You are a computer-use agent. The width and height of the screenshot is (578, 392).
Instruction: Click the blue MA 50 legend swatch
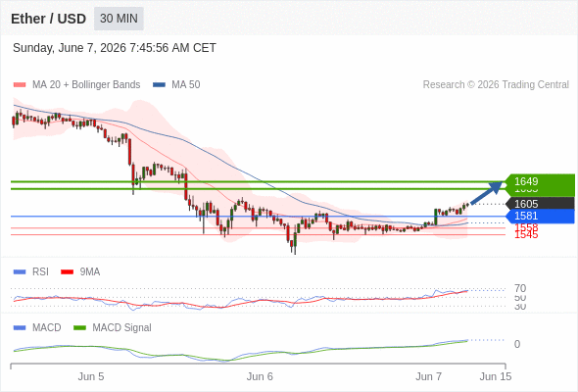coord(159,85)
